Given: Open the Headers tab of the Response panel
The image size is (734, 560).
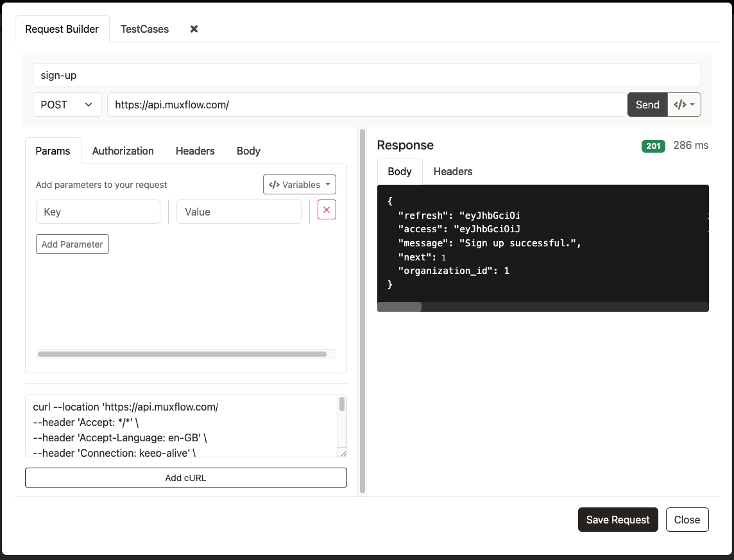Looking at the screenshot, I should tap(452, 171).
